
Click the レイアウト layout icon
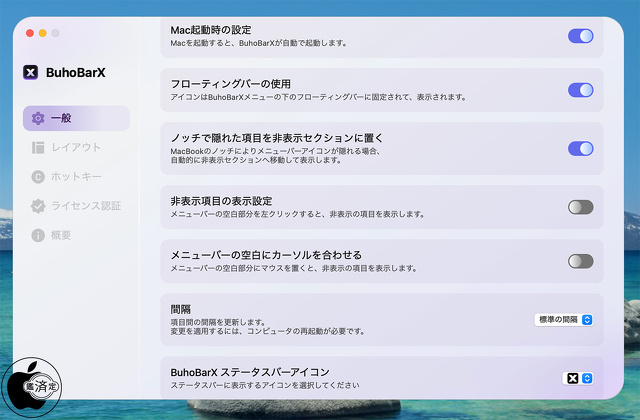[x=38, y=147]
